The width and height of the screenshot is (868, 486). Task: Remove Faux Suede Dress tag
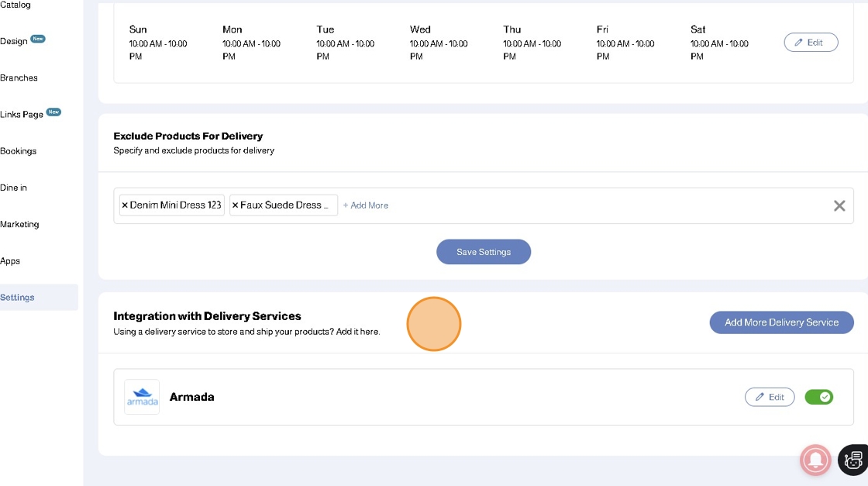point(236,205)
